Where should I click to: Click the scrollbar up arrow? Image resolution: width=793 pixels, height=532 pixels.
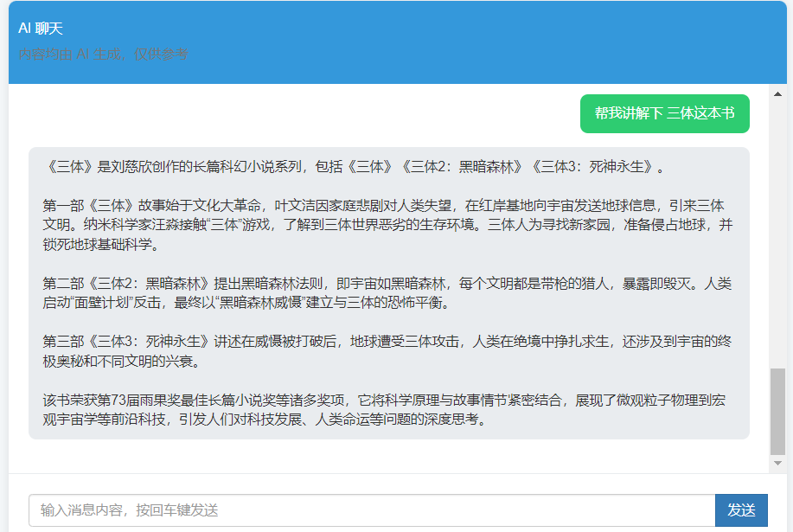[777, 94]
